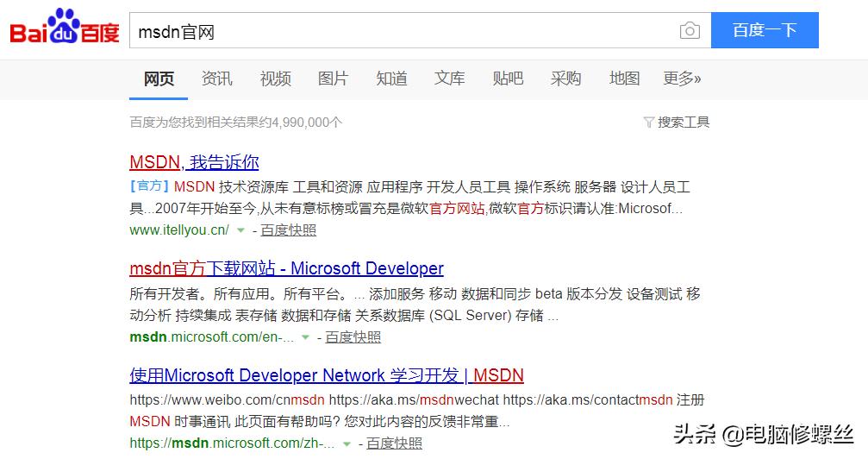
Task: Switch to the 资讯 tab
Action: (x=217, y=79)
